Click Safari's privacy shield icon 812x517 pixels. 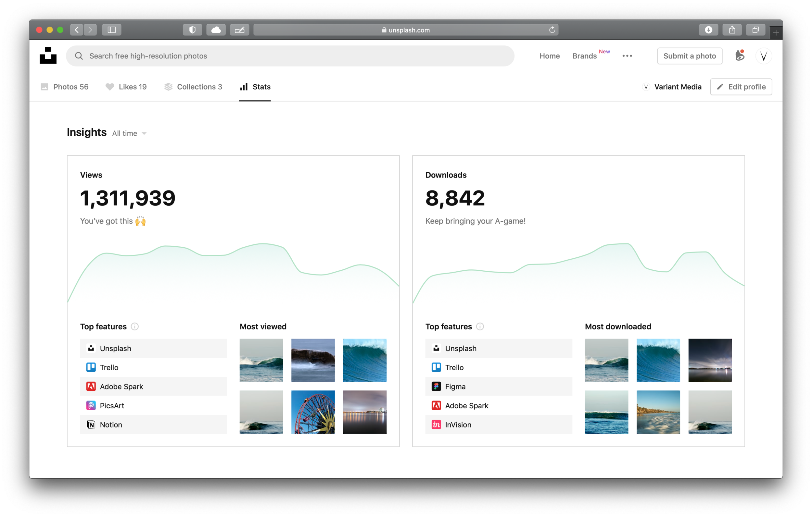[192, 30]
